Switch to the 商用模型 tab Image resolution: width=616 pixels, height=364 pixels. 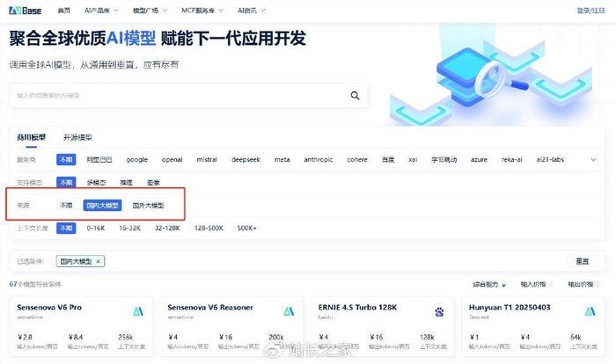coord(31,137)
